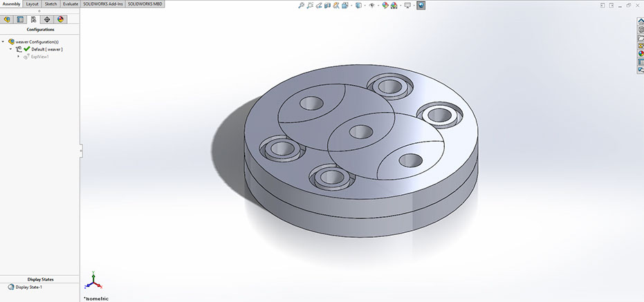Click the panel collapse handle on the divider
The height and width of the screenshot is (302, 644).
81,150
